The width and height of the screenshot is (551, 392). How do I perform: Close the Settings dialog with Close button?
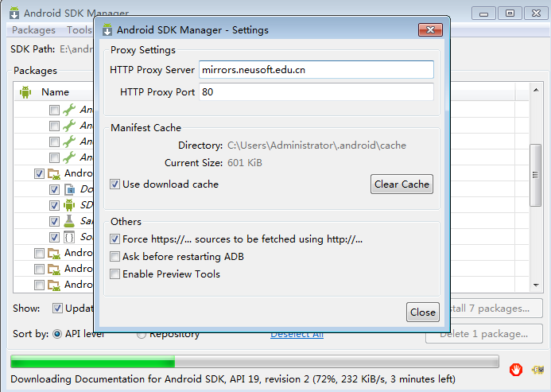423,312
